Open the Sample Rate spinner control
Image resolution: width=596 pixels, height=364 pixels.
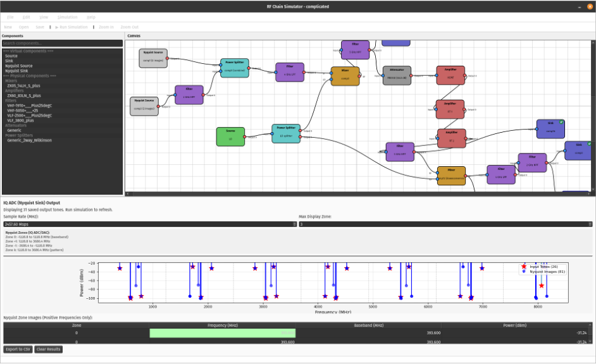pos(294,224)
